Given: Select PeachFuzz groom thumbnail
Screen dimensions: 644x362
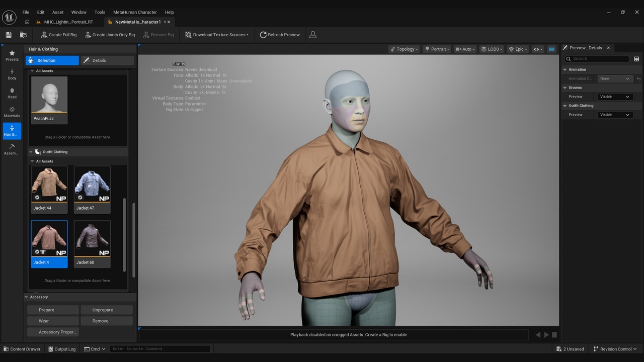Looking at the screenshot, I should pyautogui.click(x=49, y=100).
